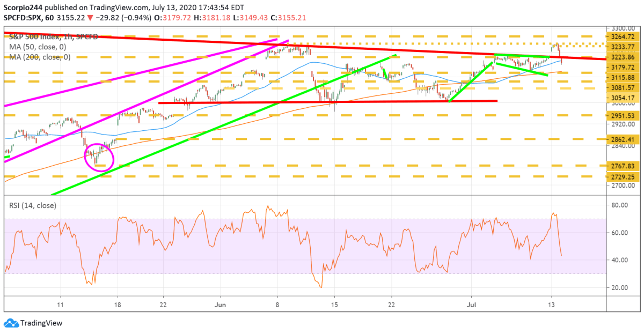Click the RSI 80.00 scale label
The height and width of the screenshot is (334, 644).
[x=619, y=205]
